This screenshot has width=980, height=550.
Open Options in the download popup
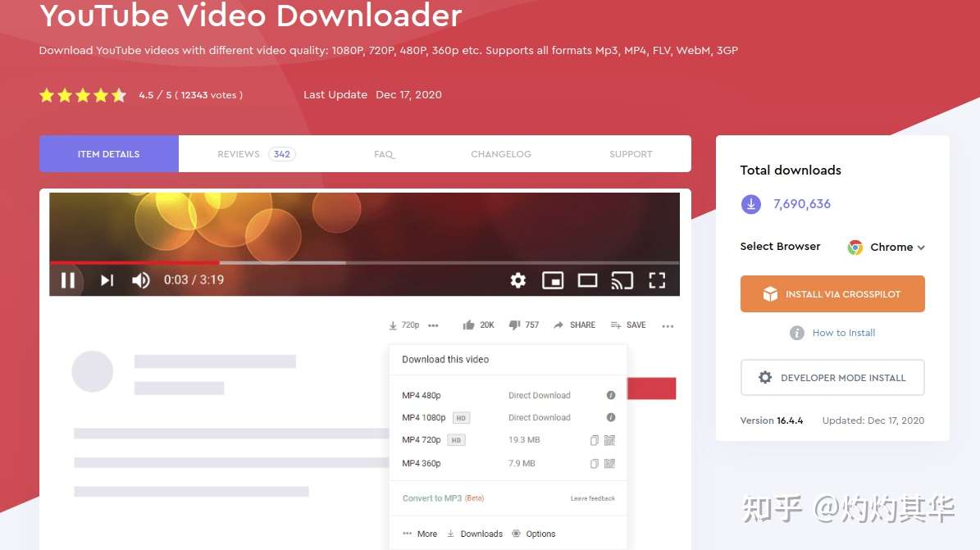[534, 534]
